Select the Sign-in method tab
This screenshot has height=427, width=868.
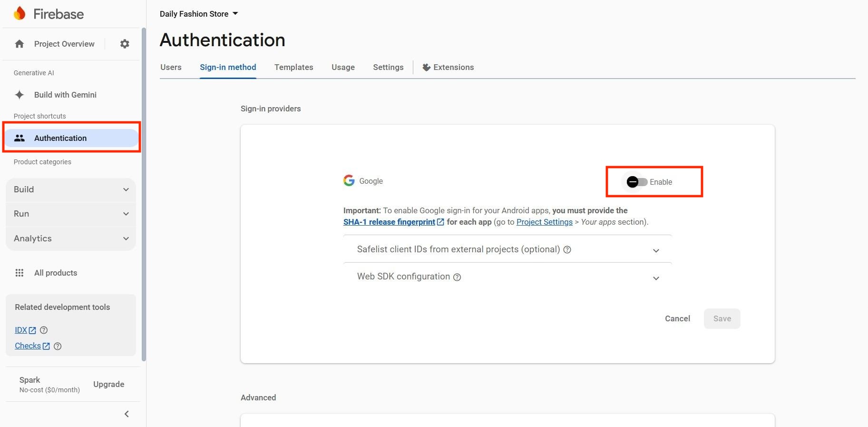click(x=228, y=67)
